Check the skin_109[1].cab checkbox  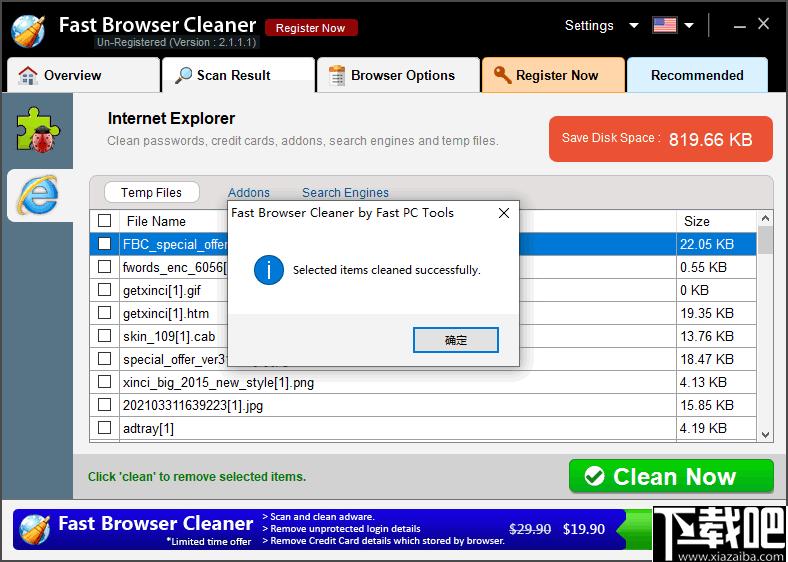[105, 335]
